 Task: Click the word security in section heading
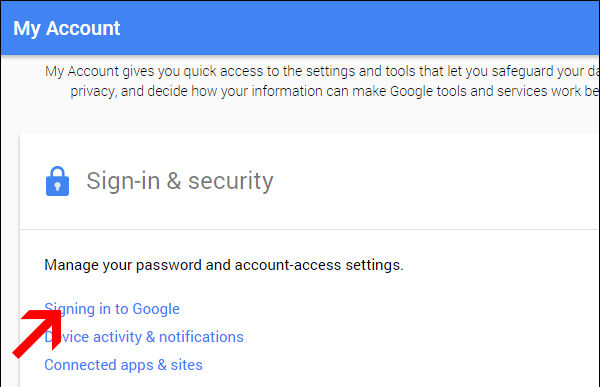[x=231, y=181]
